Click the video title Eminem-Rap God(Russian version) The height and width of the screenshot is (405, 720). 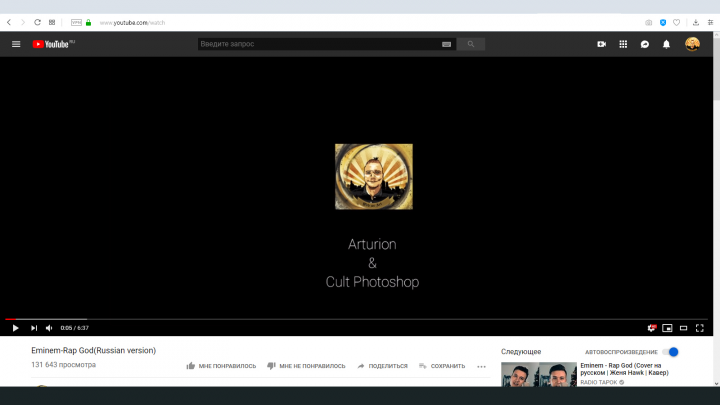click(x=94, y=350)
